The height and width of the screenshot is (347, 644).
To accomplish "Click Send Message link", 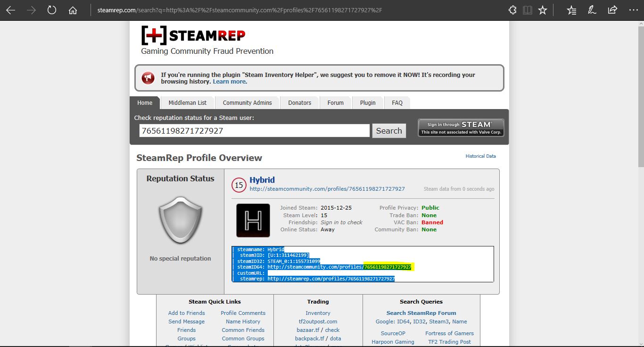I will tap(187, 322).
